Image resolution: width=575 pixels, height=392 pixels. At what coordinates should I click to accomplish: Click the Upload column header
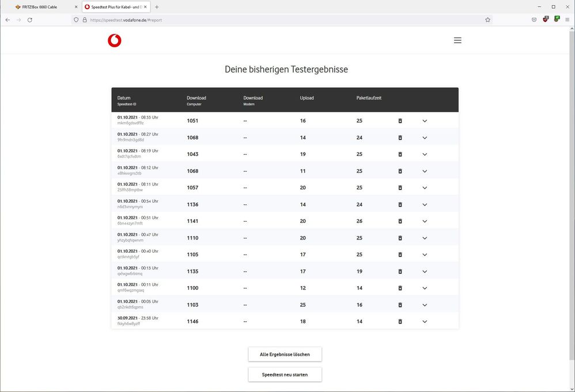(x=307, y=98)
